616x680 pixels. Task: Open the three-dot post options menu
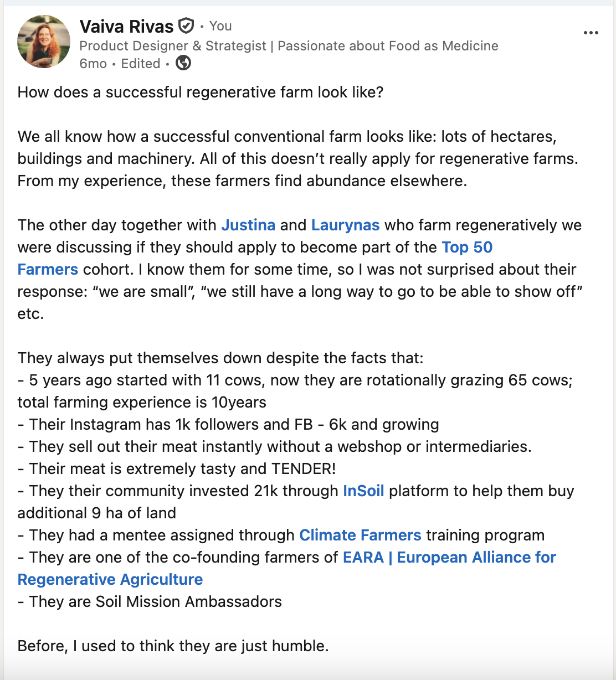click(591, 33)
